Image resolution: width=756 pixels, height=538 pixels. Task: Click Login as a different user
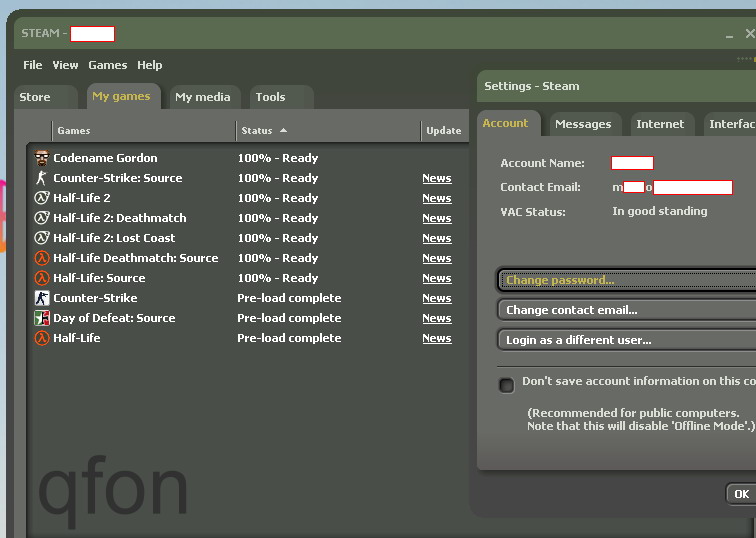[x=627, y=340]
